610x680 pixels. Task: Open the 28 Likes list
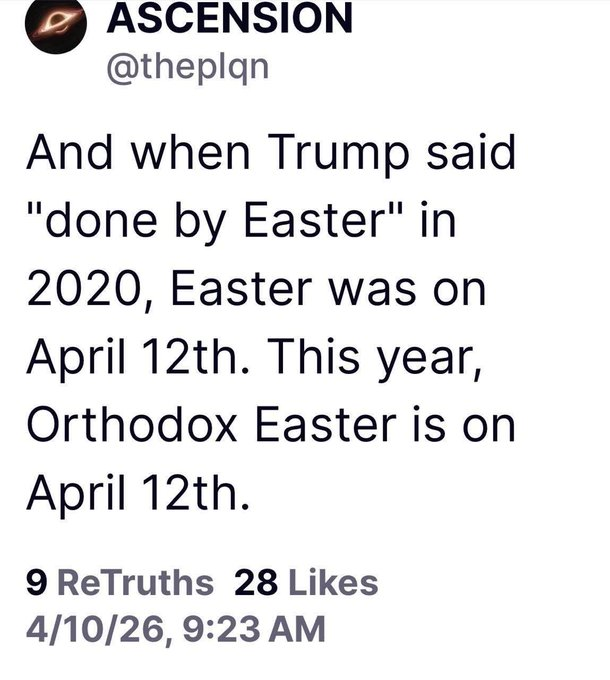click(305, 582)
